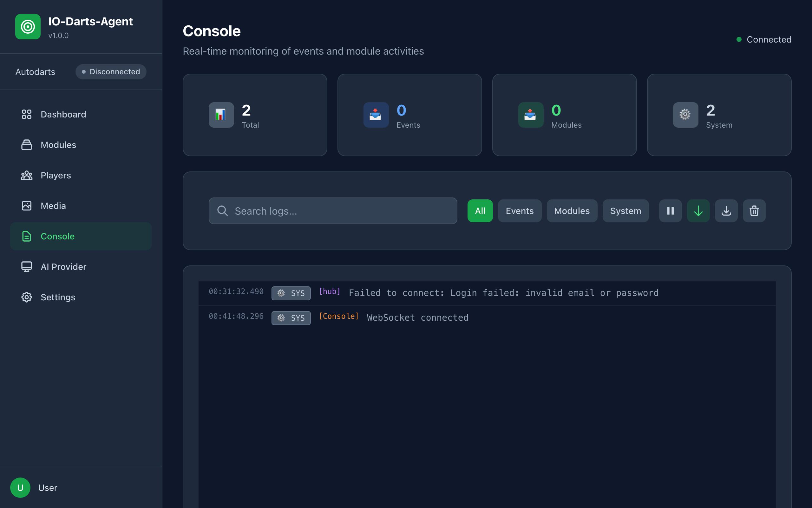The height and width of the screenshot is (508, 812).
Task: Go to the Players page
Action: coord(81,175)
